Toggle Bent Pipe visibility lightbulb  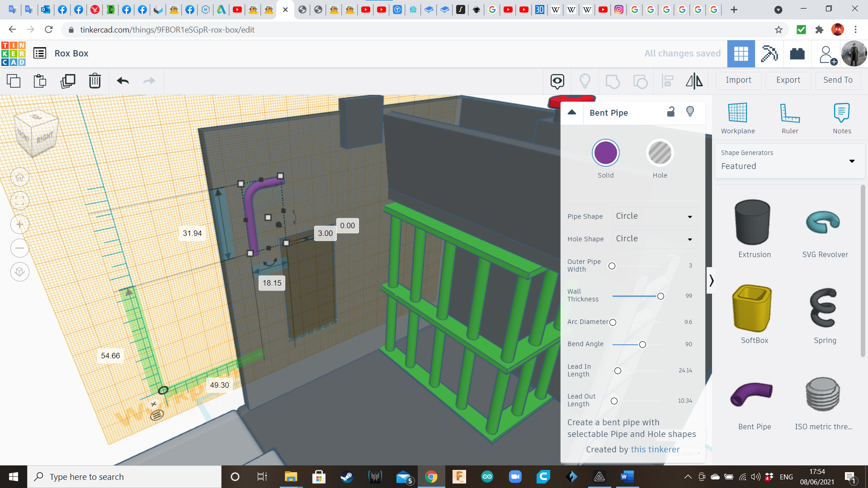tap(690, 112)
